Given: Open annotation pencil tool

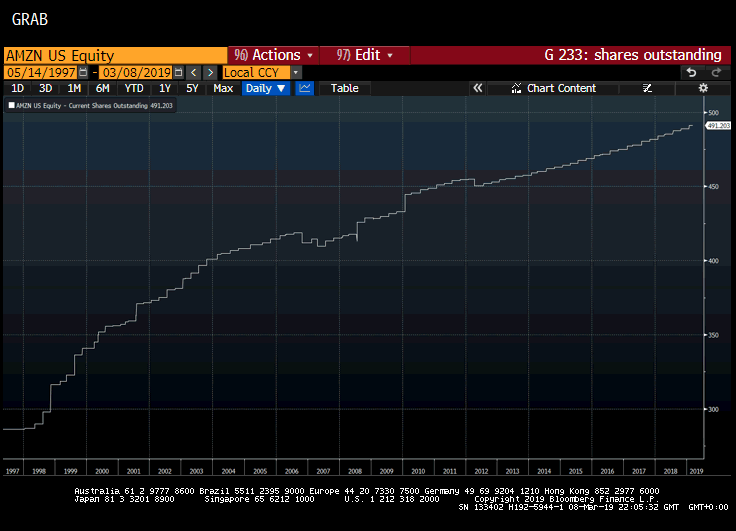Looking at the screenshot, I should (647, 88).
